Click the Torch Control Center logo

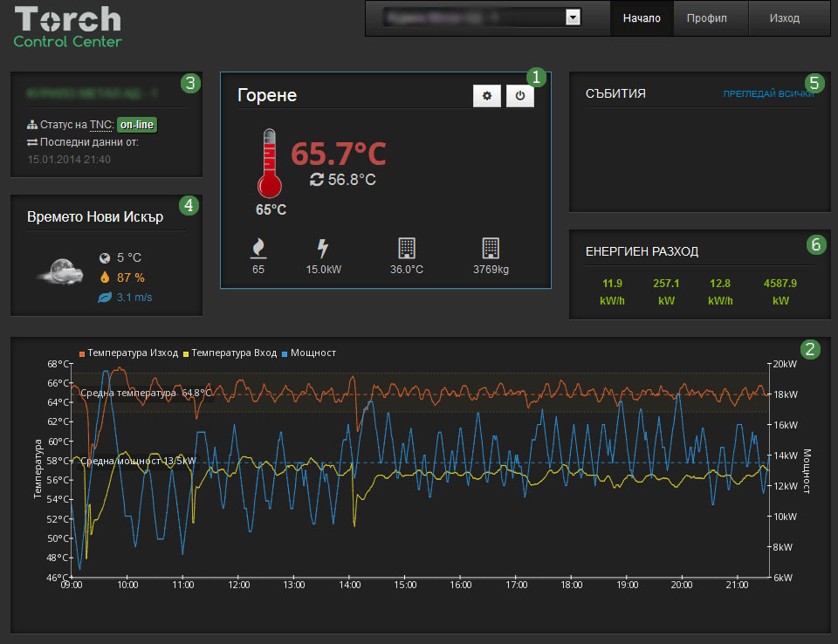click(x=68, y=26)
